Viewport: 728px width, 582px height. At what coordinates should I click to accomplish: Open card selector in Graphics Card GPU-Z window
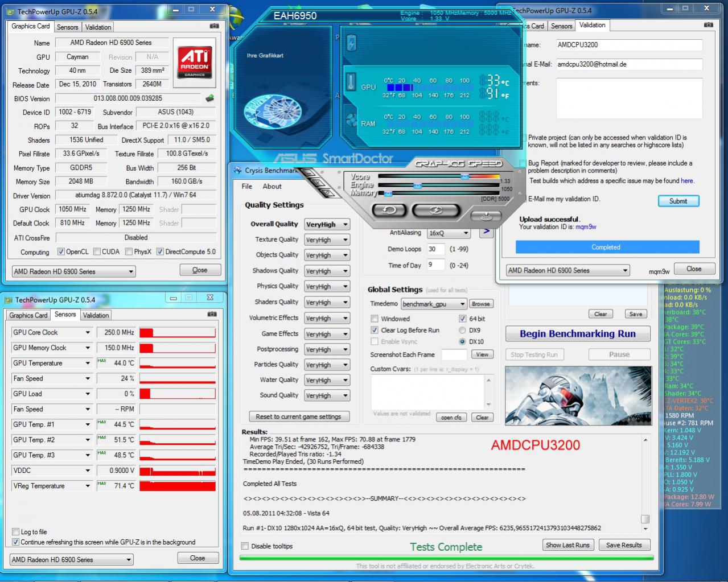(x=73, y=271)
